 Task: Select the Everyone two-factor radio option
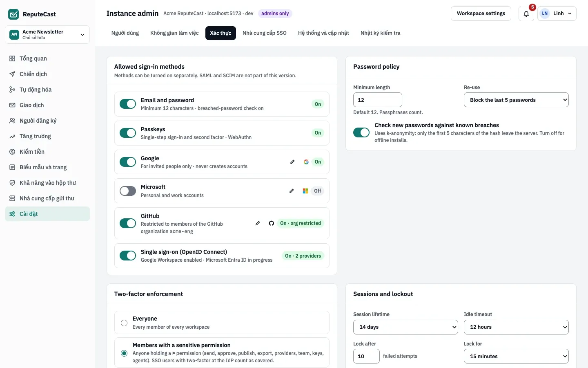(x=124, y=323)
